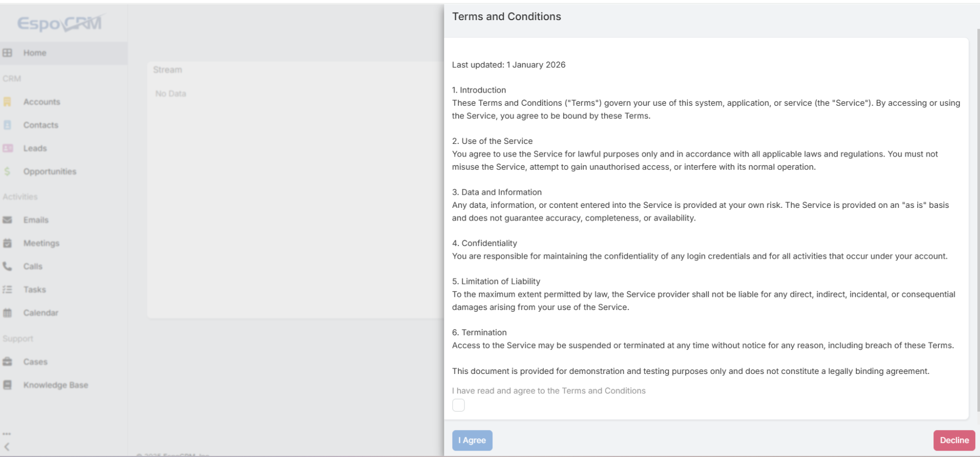This screenshot has width=980, height=457.
Task: Click the Opportunities dollar icon
Action: (7, 171)
